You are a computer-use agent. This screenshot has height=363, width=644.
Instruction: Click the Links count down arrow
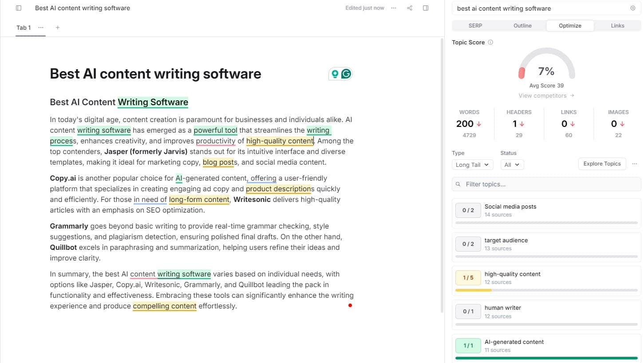coord(573,124)
